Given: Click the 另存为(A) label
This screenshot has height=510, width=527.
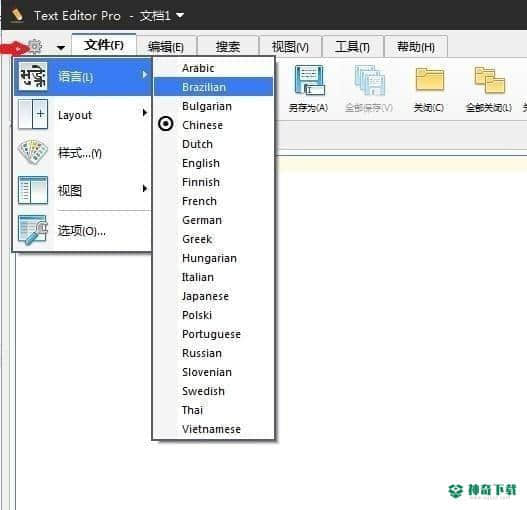Looking at the screenshot, I should (x=308, y=108).
